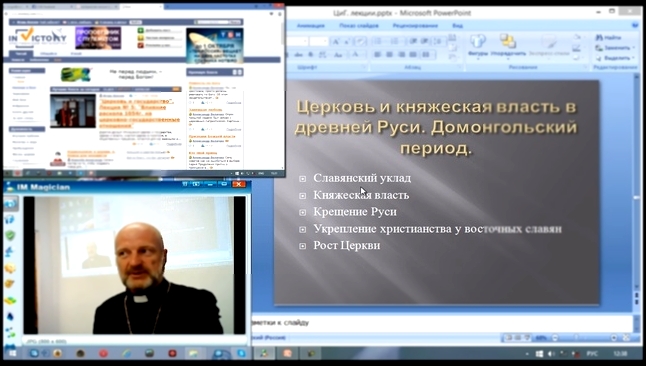
Task: Click the bullet text Крещение Руси
Action: [355, 212]
